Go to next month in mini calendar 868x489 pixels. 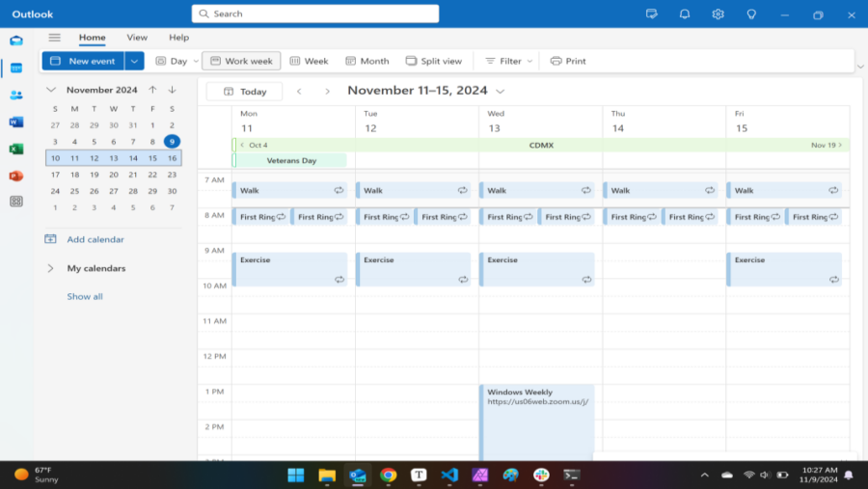pos(173,90)
